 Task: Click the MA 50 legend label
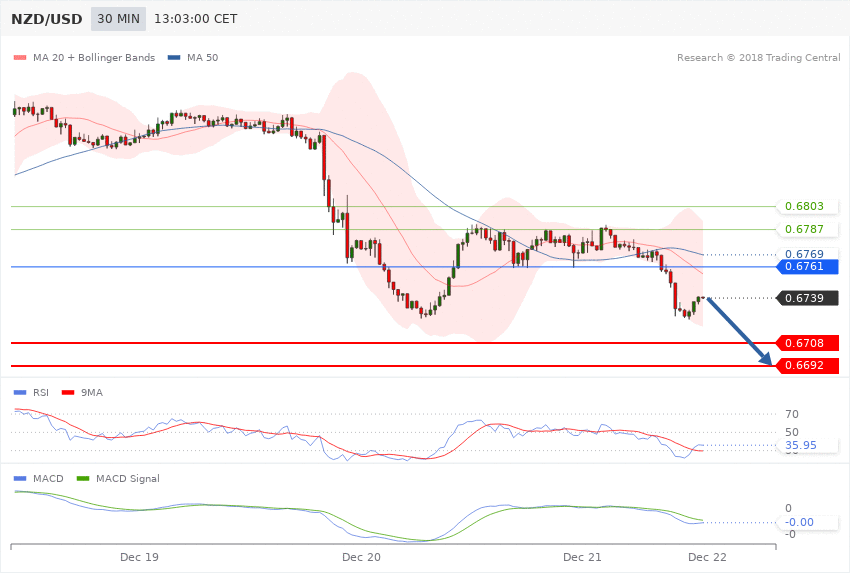[202, 57]
